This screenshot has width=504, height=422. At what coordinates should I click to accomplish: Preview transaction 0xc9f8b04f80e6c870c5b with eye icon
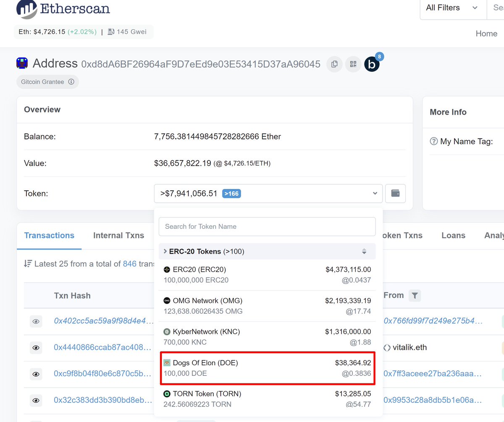(x=36, y=374)
